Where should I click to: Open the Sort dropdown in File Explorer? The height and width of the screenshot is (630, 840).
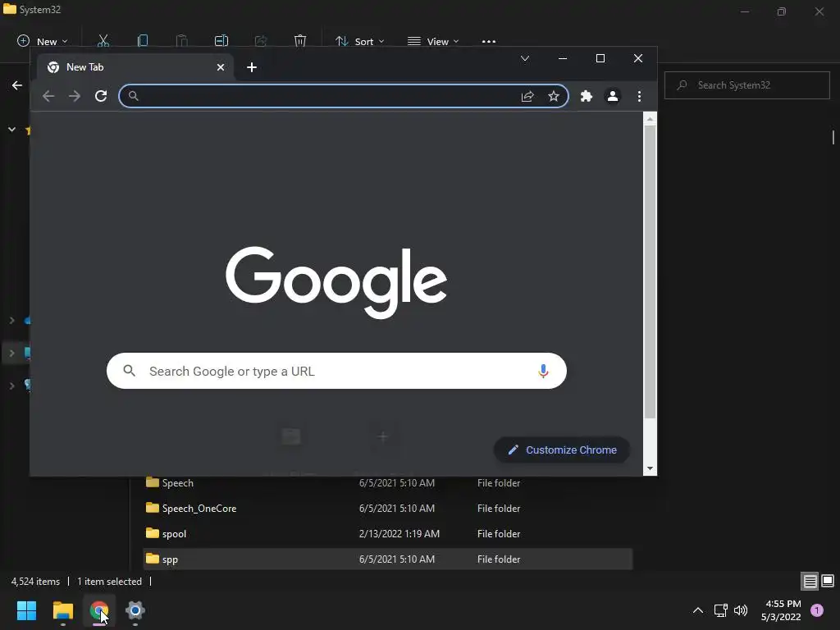pyautogui.click(x=359, y=41)
